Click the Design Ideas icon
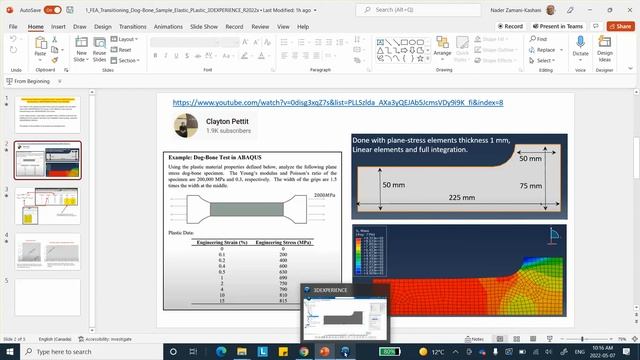 pos(604,42)
